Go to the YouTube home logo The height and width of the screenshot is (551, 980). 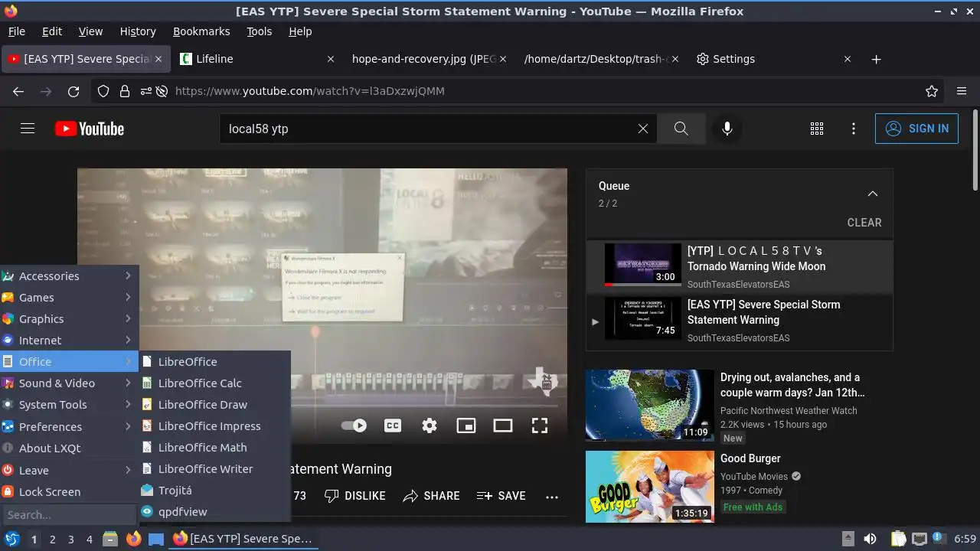pyautogui.click(x=90, y=129)
